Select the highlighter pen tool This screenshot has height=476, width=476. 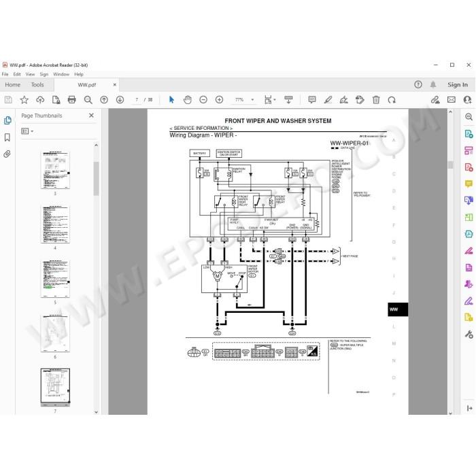click(328, 99)
